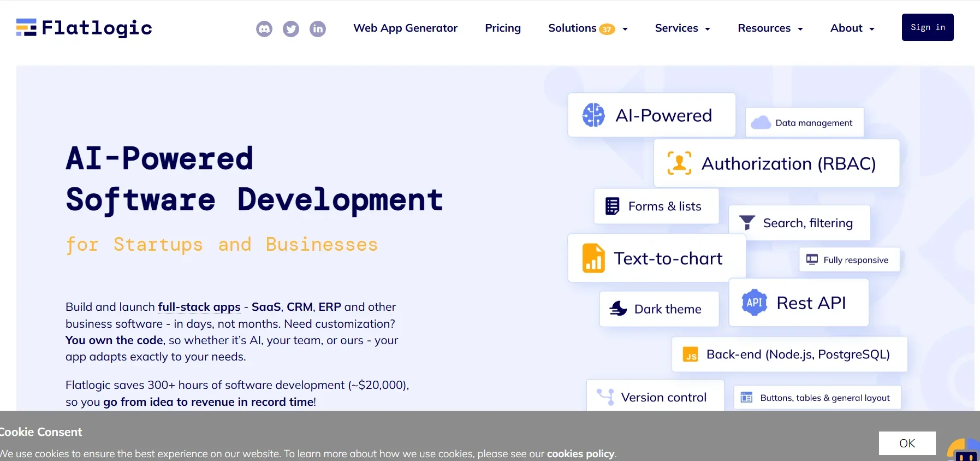This screenshot has width=980, height=461.
Task: Click the Flatlogic logo
Action: [84, 28]
